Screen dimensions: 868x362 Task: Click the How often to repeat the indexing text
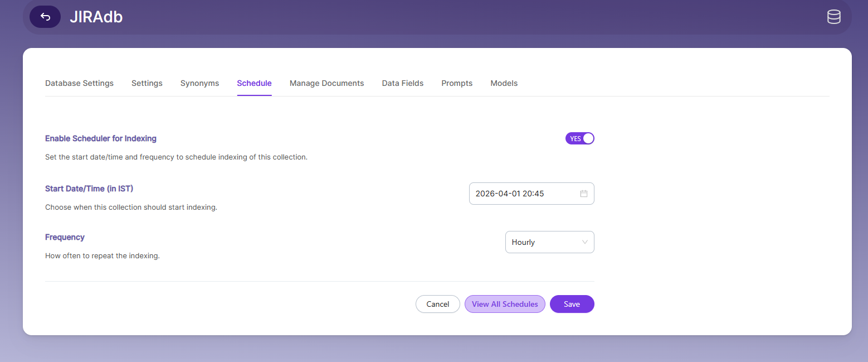pyautogui.click(x=103, y=256)
